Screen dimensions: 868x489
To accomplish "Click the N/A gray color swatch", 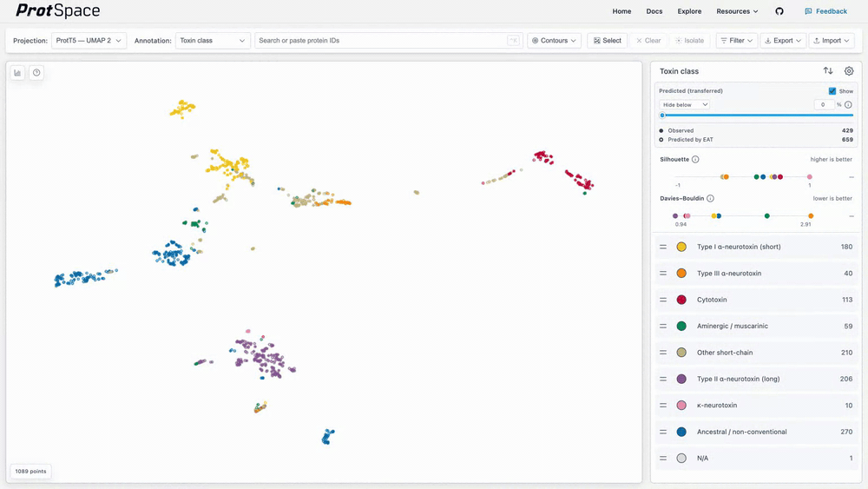I will 681,458.
